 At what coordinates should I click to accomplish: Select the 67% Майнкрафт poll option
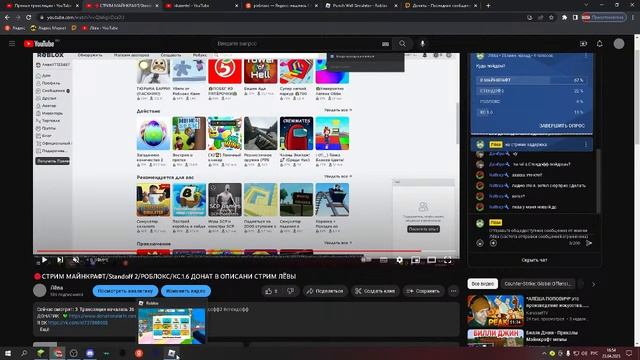pyautogui.click(x=531, y=80)
